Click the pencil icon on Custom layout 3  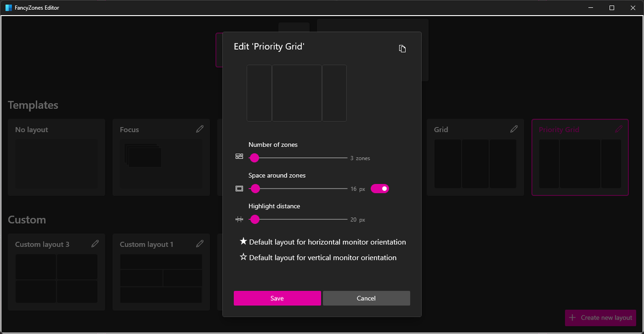95,243
